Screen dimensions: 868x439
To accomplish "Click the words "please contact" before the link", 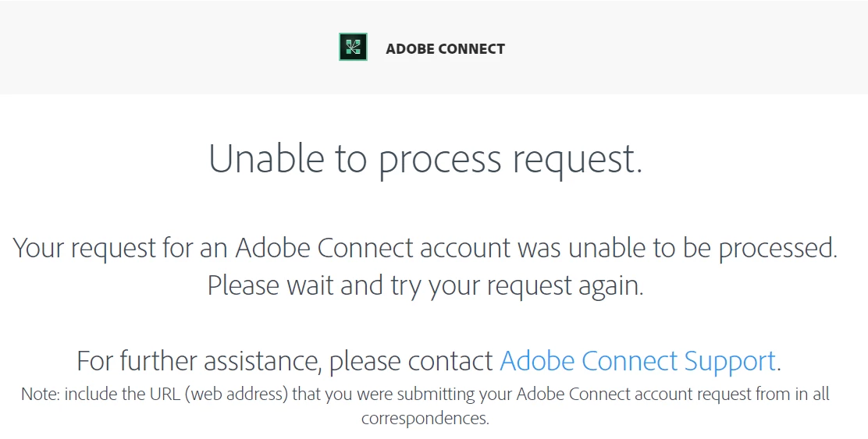I will click(411, 361).
